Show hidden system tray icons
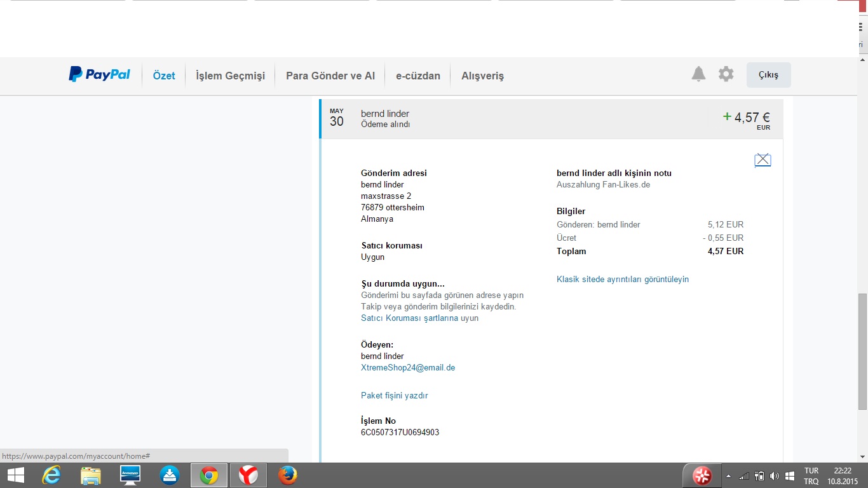The image size is (868, 488). point(728,476)
